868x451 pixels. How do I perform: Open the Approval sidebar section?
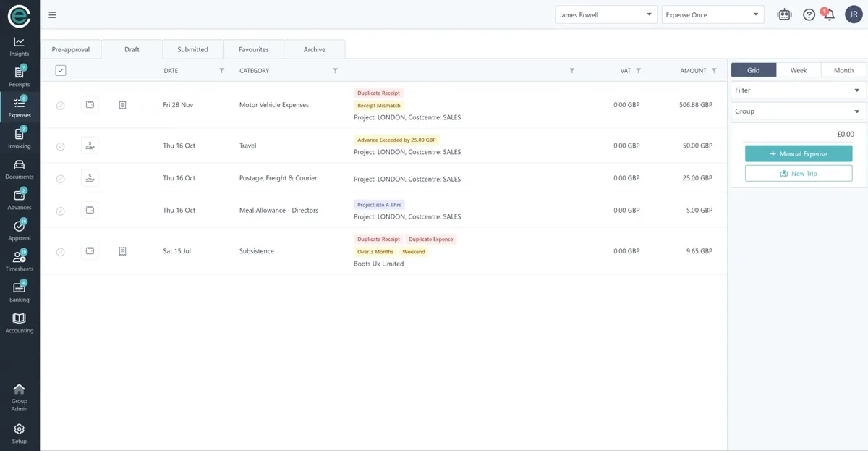click(x=20, y=231)
